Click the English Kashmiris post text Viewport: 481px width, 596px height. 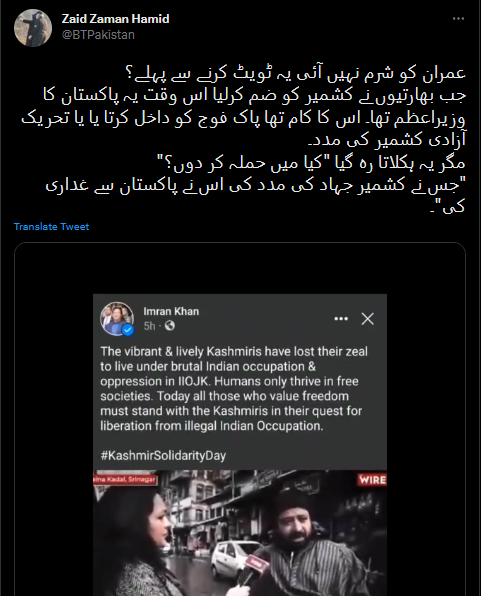click(234, 388)
